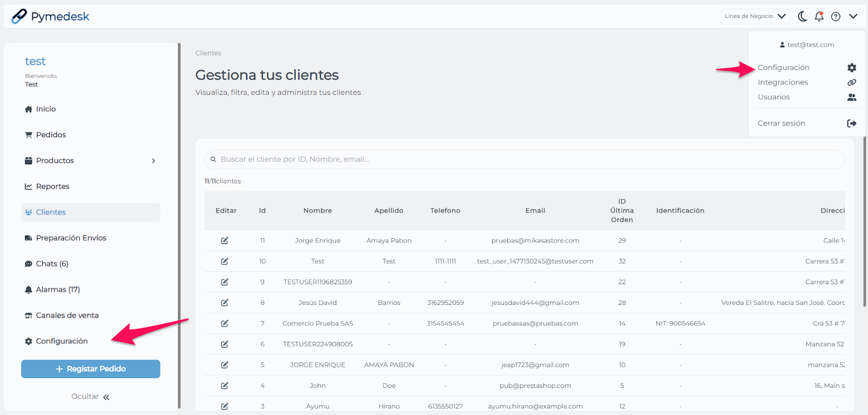Viewport: 868px width, 415px height.
Task: Collapse the user menu chevron
Action: tap(853, 16)
